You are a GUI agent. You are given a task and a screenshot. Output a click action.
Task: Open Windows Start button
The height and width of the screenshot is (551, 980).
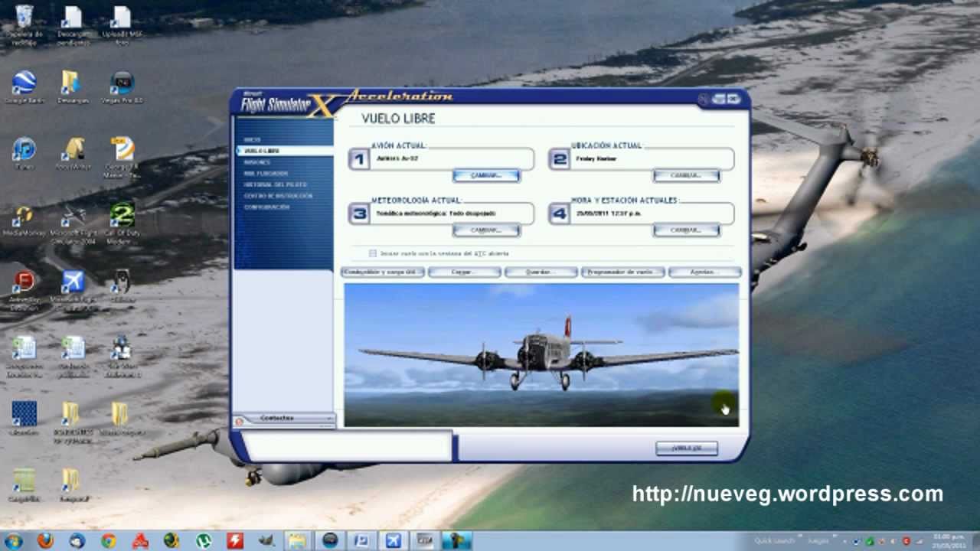pos(13,540)
